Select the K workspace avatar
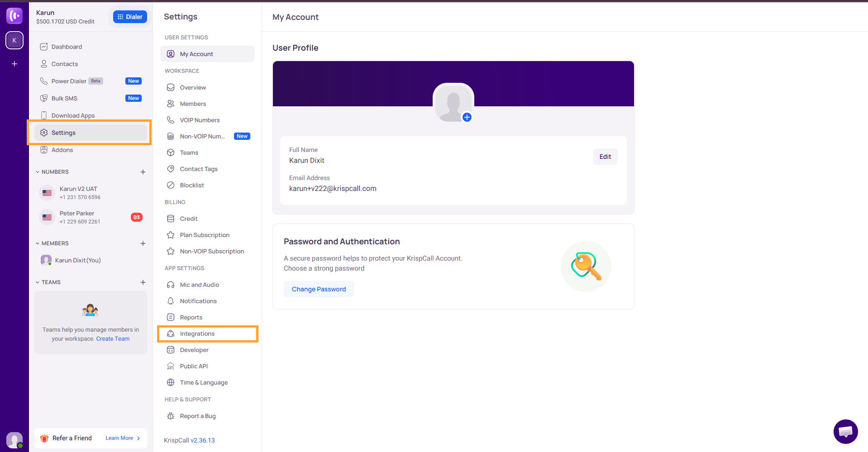Image resolution: width=868 pixels, height=452 pixels. click(14, 40)
